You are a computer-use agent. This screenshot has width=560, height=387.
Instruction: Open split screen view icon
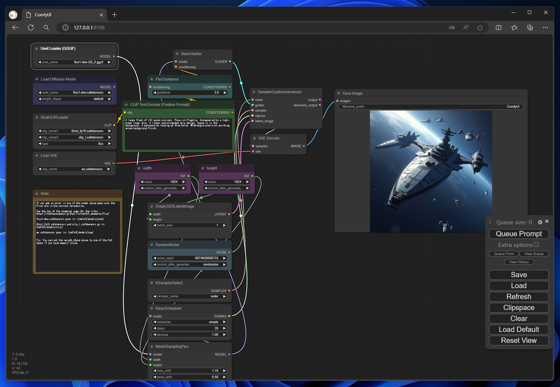click(499, 27)
